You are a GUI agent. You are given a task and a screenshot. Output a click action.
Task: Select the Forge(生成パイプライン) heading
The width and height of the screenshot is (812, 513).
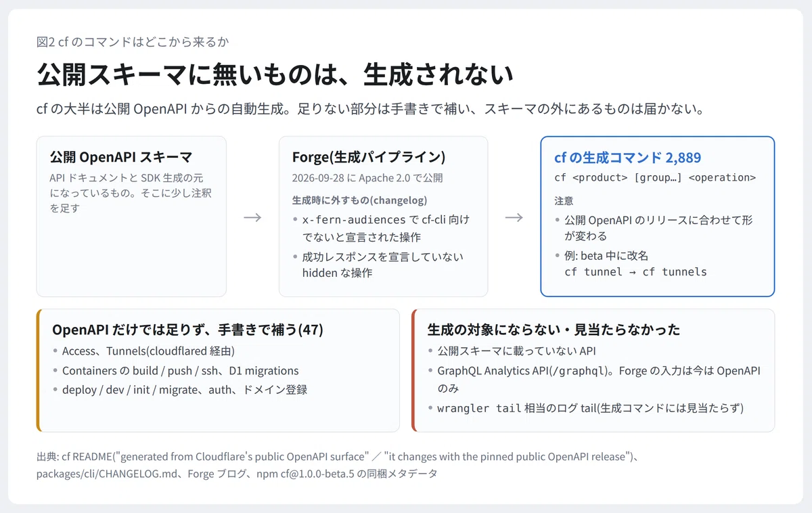pyautogui.click(x=369, y=157)
